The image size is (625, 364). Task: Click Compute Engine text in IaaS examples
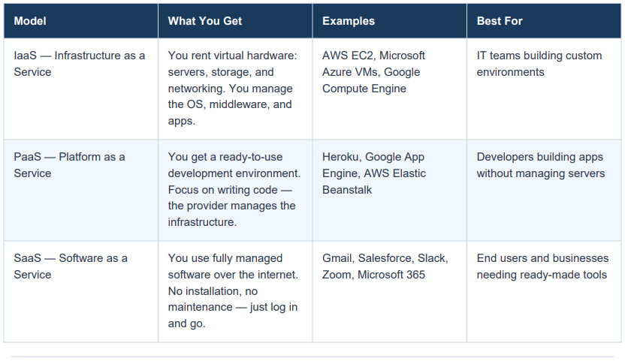click(x=364, y=89)
